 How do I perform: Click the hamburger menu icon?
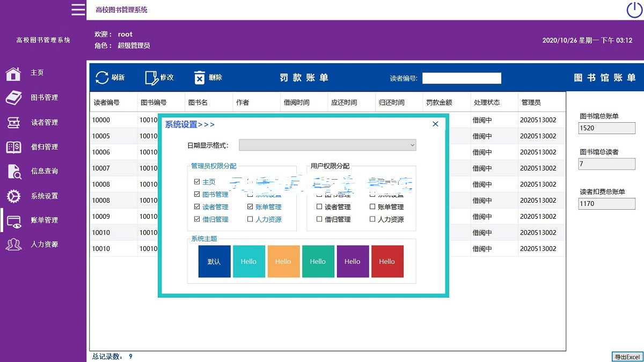[x=78, y=10]
